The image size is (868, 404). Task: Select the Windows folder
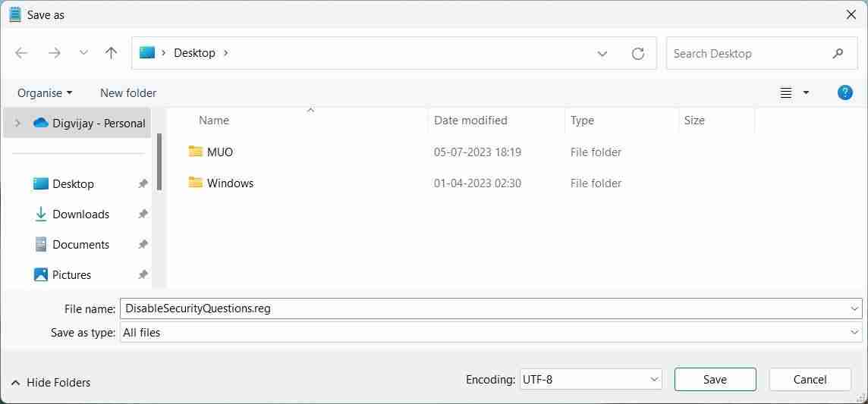pos(230,183)
